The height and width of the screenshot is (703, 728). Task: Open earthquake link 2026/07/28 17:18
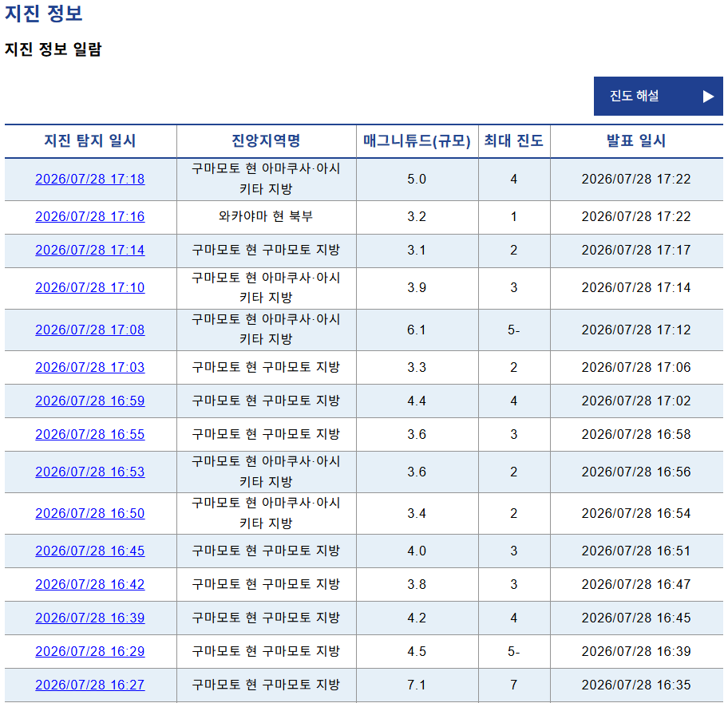coord(90,179)
